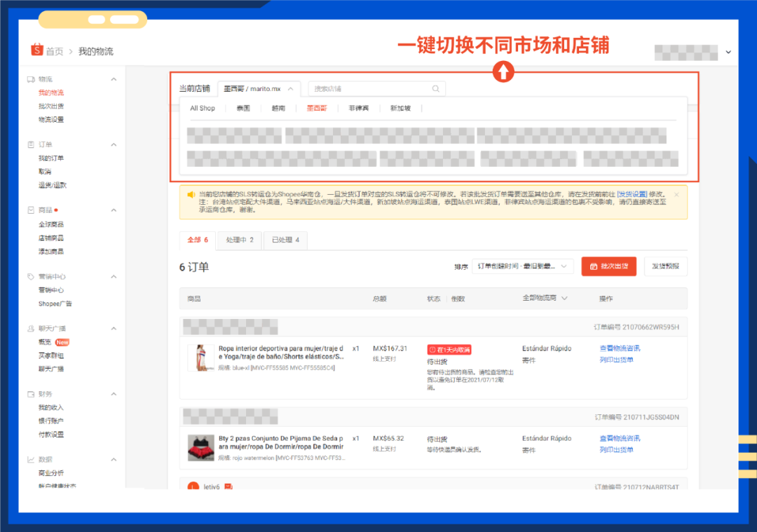Click the Shopee logo in the top bar

pyautogui.click(x=36, y=50)
